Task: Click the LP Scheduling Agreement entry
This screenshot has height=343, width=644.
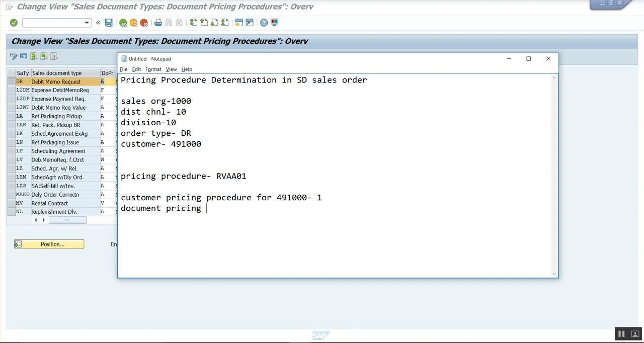Action: pos(57,151)
